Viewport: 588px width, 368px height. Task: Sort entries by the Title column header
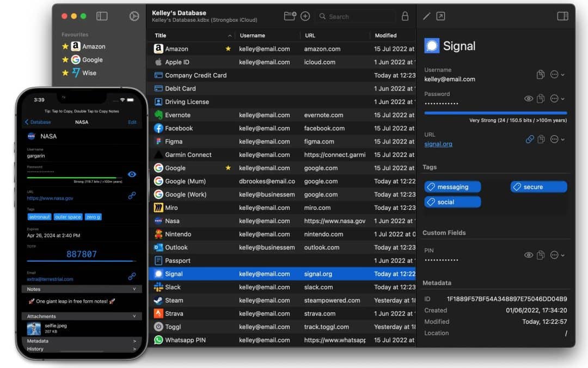pos(191,35)
